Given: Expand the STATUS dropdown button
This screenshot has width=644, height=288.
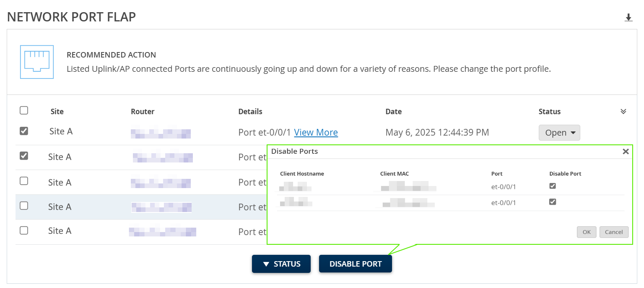Looking at the screenshot, I should pos(281,264).
